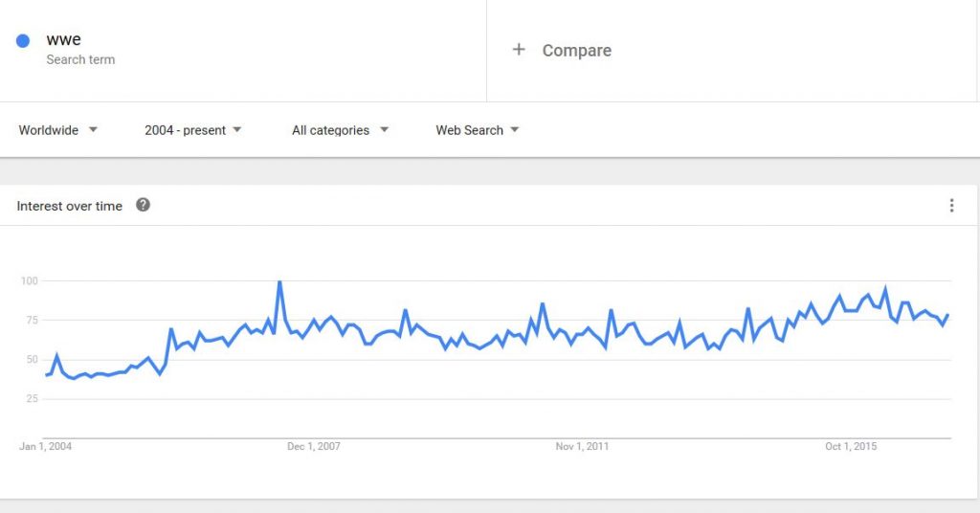Click the Search term subtitle under wwe
Screen dimensions: 980x513
click(80, 59)
